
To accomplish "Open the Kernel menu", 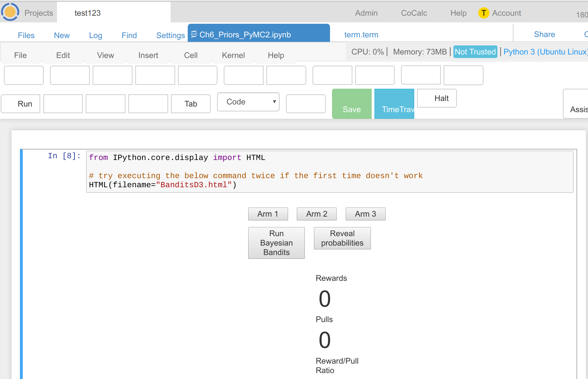I will point(233,55).
